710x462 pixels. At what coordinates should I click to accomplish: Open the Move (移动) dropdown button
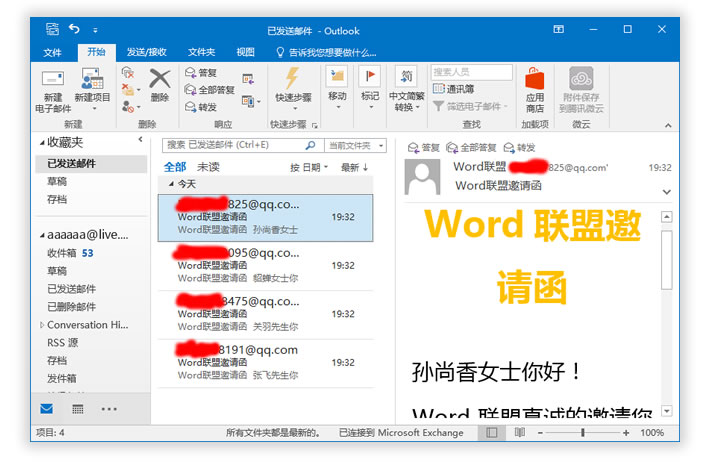click(x=337, y=88)
